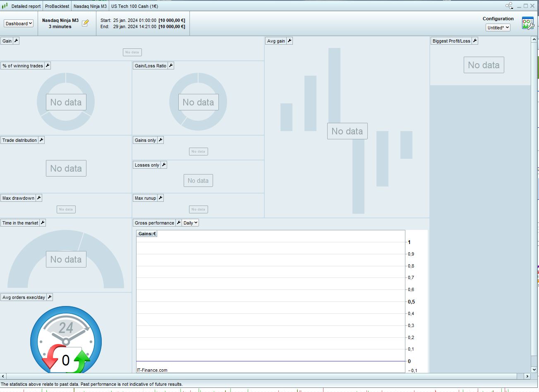Click the Configuration heading text
The width and height of the screenshot is (539, 392).
(x=498, y=19)
